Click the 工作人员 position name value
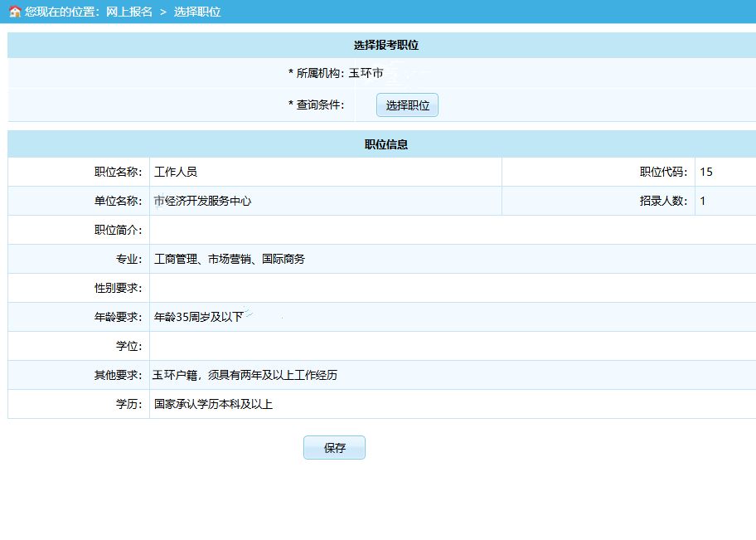Image resolution: width=756 pixels, height=540 pixels. [x=176, y=173]
